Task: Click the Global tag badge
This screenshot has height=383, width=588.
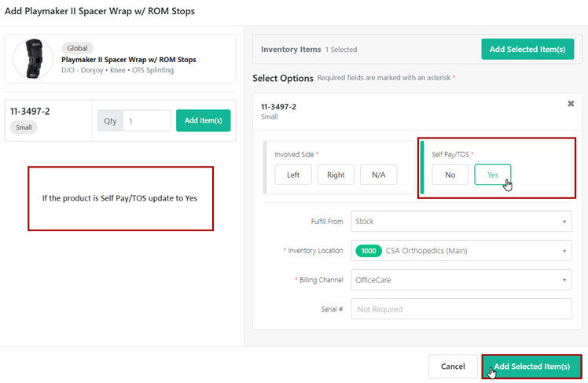Action: coord(78,48)
